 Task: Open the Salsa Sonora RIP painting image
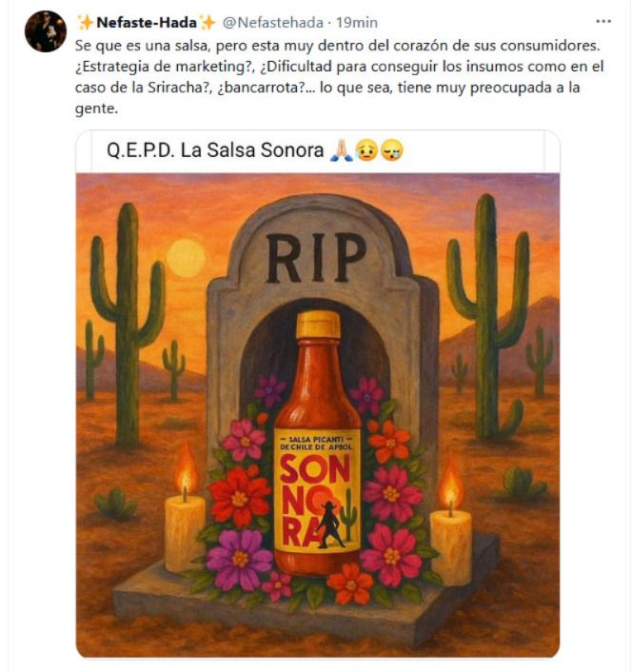coord(318,415)
